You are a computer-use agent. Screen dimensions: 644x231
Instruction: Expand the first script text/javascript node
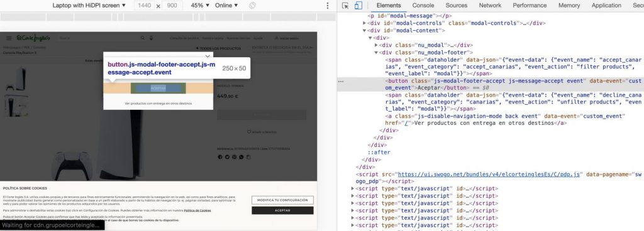click(353, 189)
